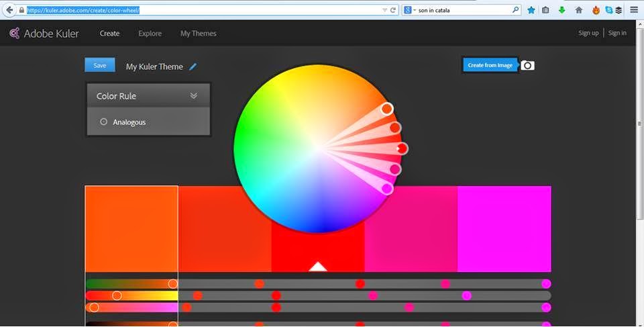The width and height of the screenshot is (644, 327).
Task: Click the Adobe Kuler logo icon
Action: click(14, 34)
